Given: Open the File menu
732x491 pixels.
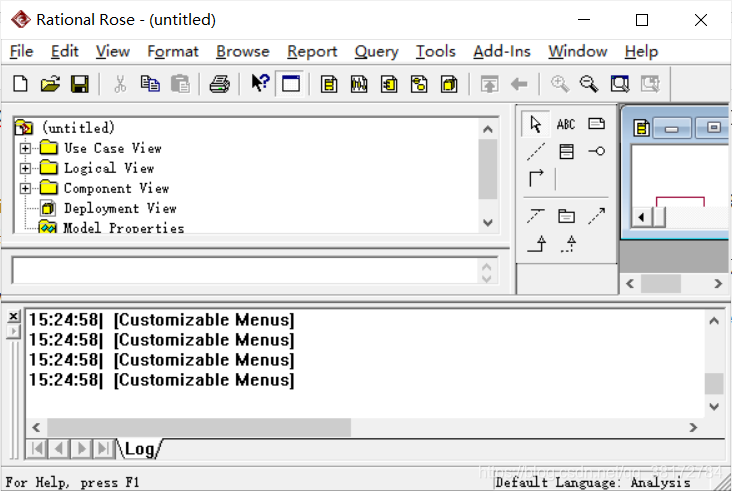Looking at the screenshot, I should (x=21, y=51).
